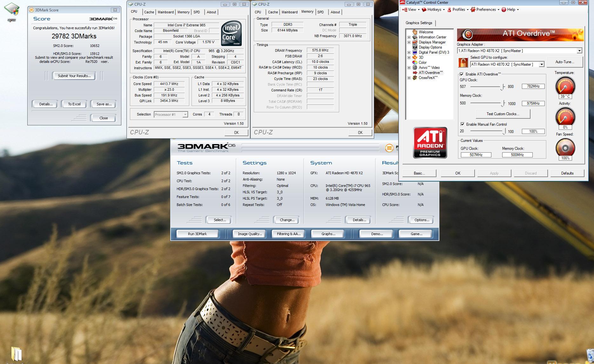Click Run 3DMark button
This screenshot has width=594, height=364.
[197, 234]
